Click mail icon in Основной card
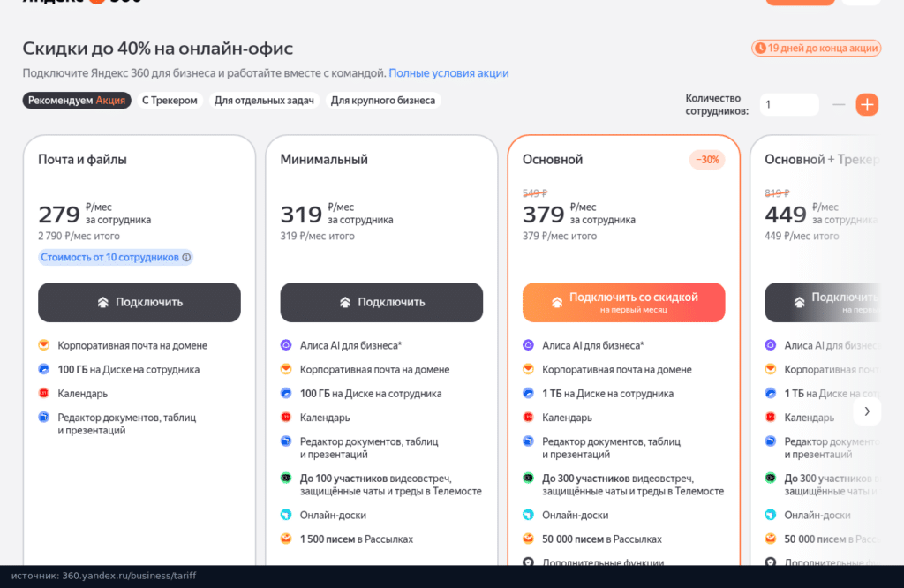 click(x=528, y=369)
